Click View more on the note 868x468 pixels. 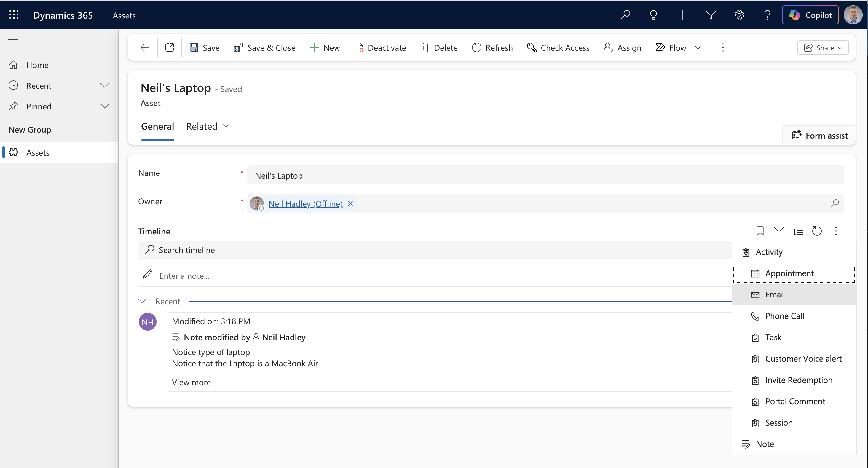(x=191, y=382)
